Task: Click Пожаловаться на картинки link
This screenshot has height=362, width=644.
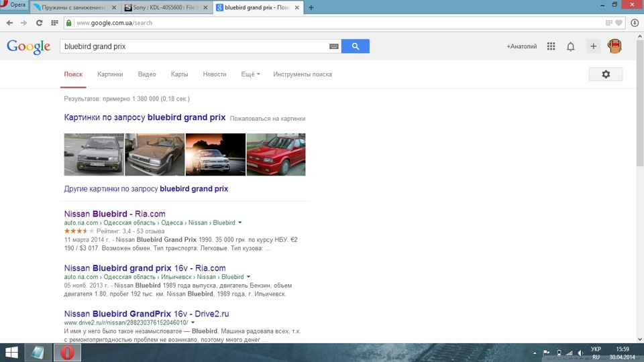Action: [268, 119]
